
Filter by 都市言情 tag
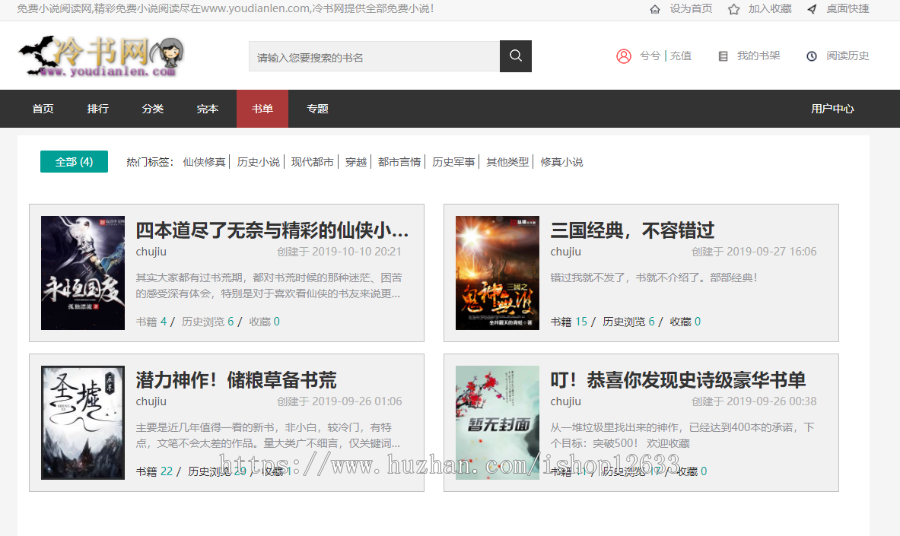(399, 162)
